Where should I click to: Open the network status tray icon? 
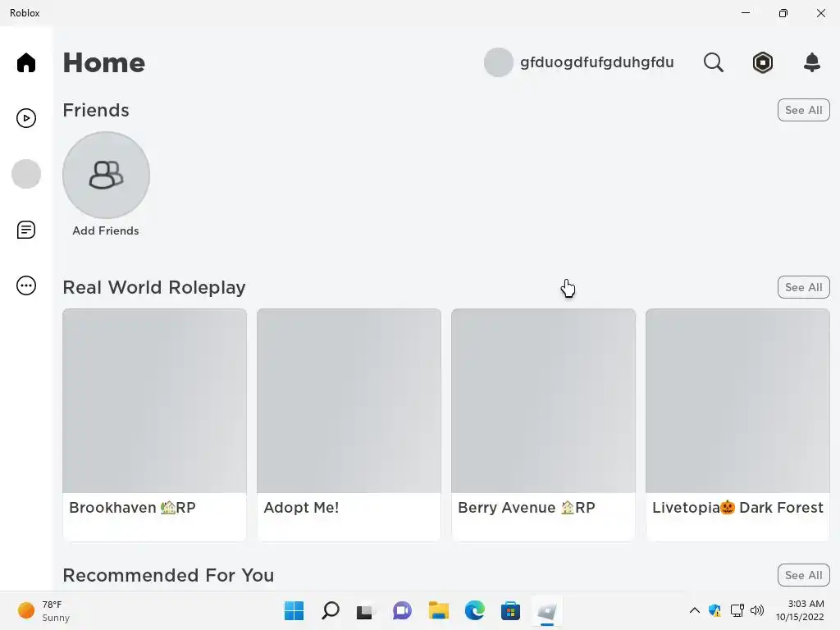(x=737, y=610)
